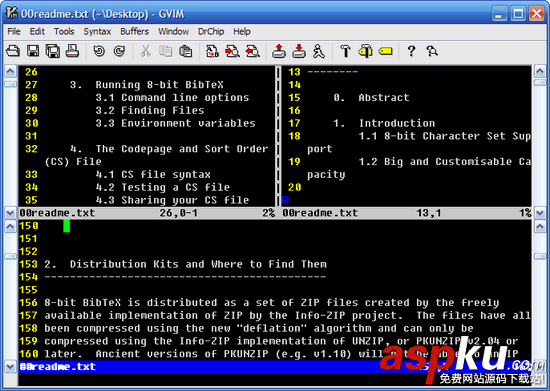Click the Load Session icon with up arrow
This screenshot has width=550, height=391.
coord(279,51)
